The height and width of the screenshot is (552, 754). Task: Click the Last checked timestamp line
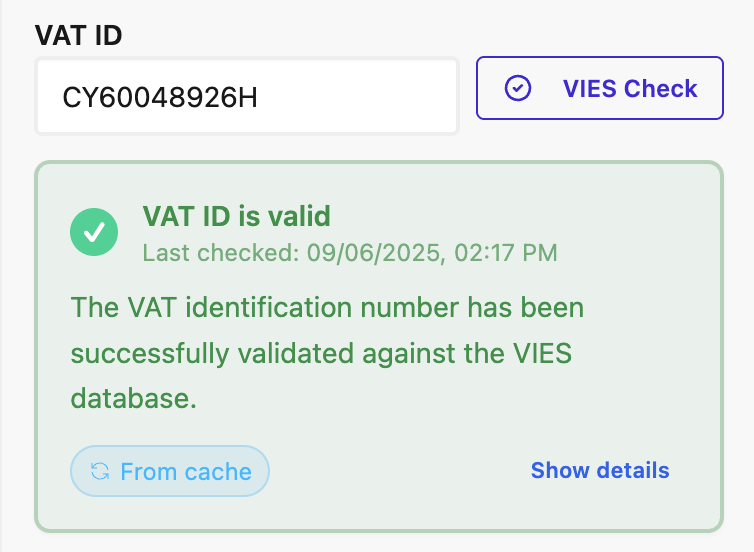(x=349, y=252)
